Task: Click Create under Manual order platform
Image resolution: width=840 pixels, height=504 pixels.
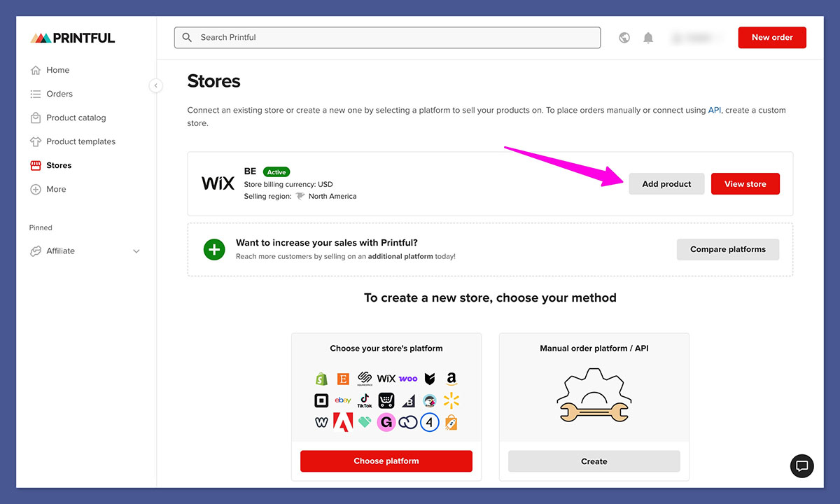Action: coord(594,461)
